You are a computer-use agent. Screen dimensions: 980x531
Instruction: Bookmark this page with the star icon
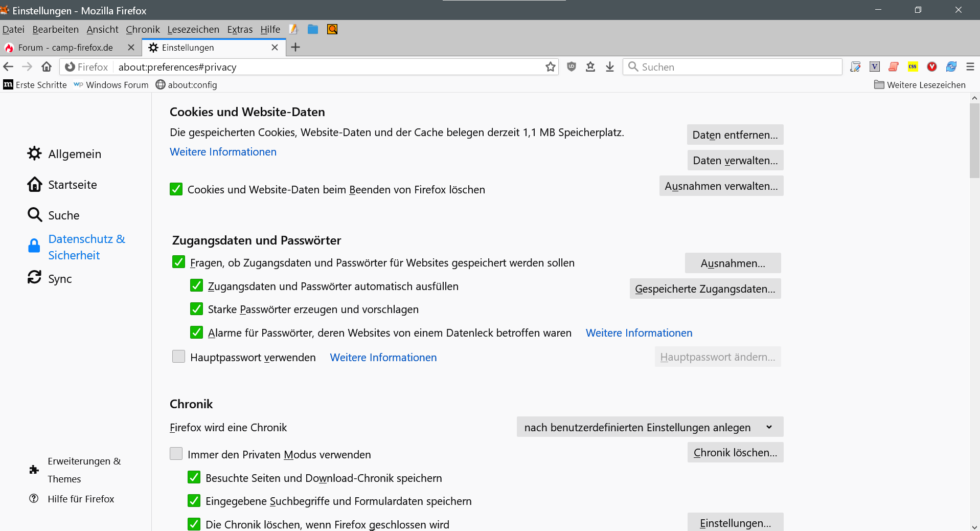[550, 67]
